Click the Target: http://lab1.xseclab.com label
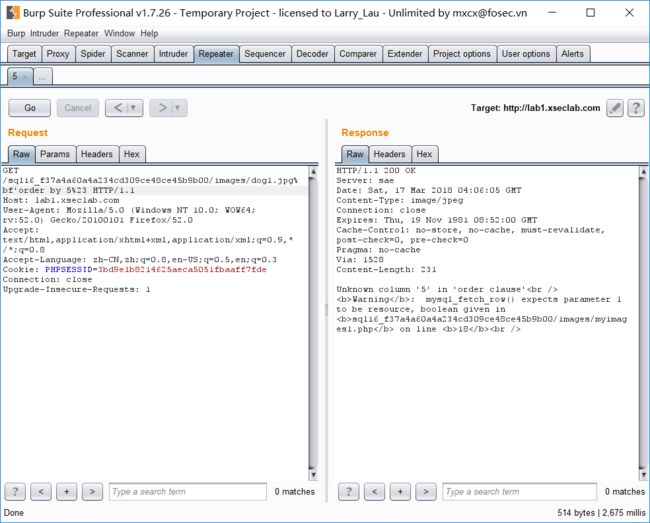Viewport: 650px width, 523px height. click(x=535, y=108)
